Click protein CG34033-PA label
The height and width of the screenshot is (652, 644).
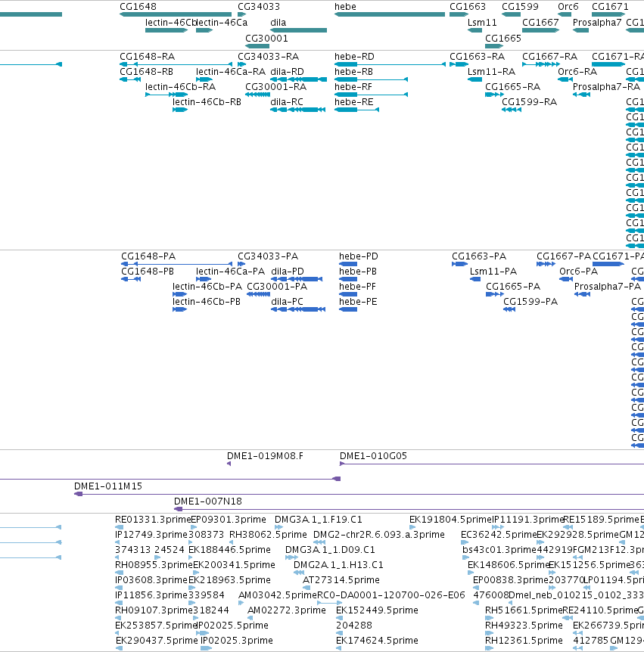tap(268, 256)
